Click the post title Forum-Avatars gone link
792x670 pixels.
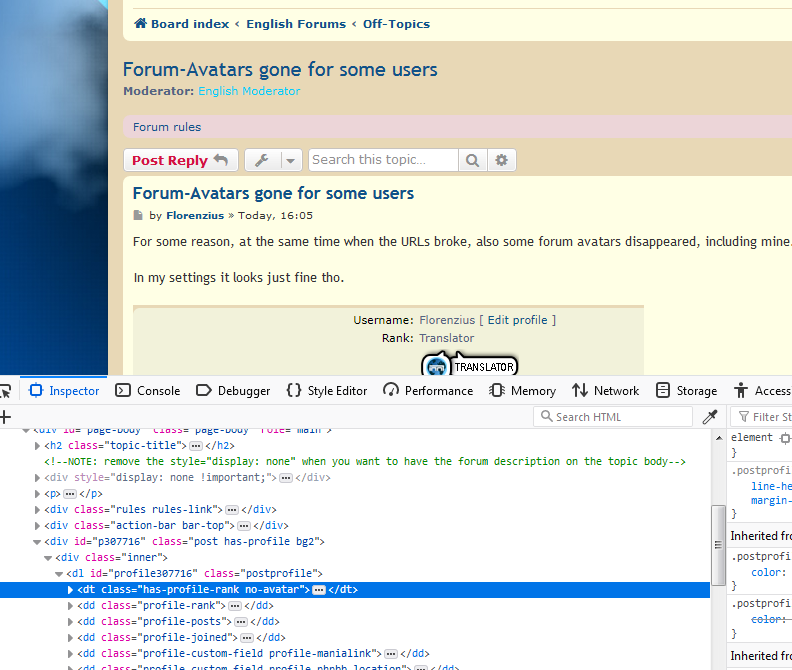[273, 193]
